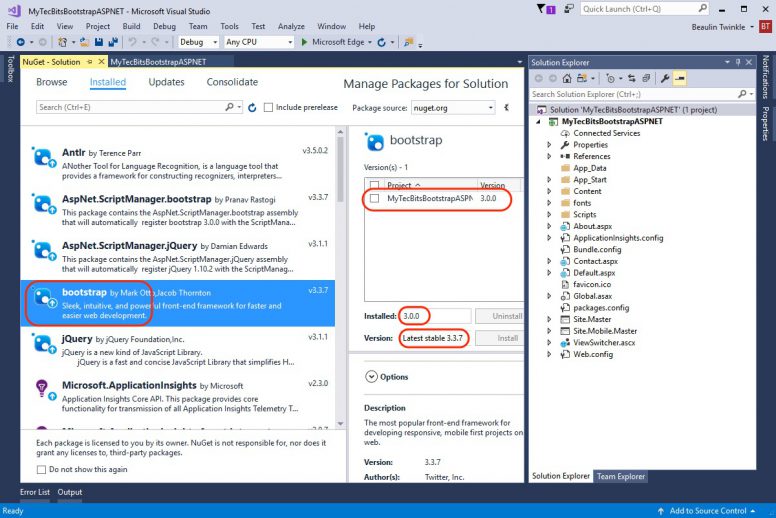Click the Save All toolbar icon
Screen dimensions: 776x518
pos(113,42)
